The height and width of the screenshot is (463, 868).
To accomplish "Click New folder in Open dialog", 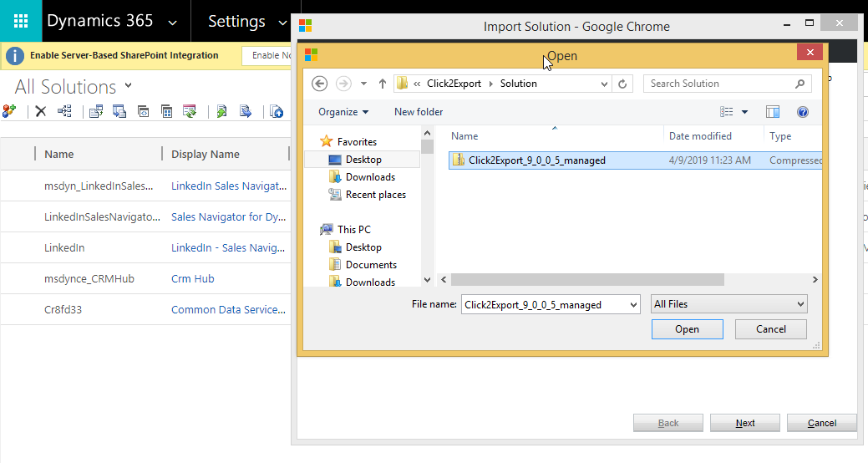I will coord(419,112).
